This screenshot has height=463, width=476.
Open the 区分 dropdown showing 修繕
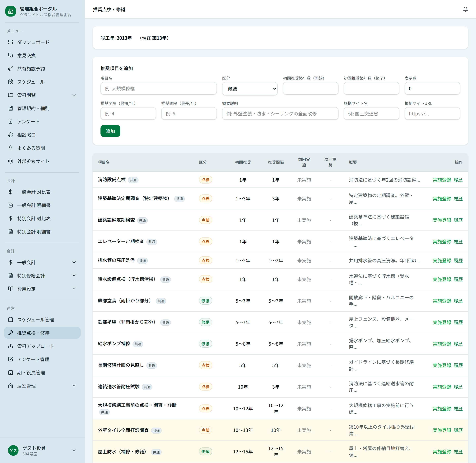[249, 89]
